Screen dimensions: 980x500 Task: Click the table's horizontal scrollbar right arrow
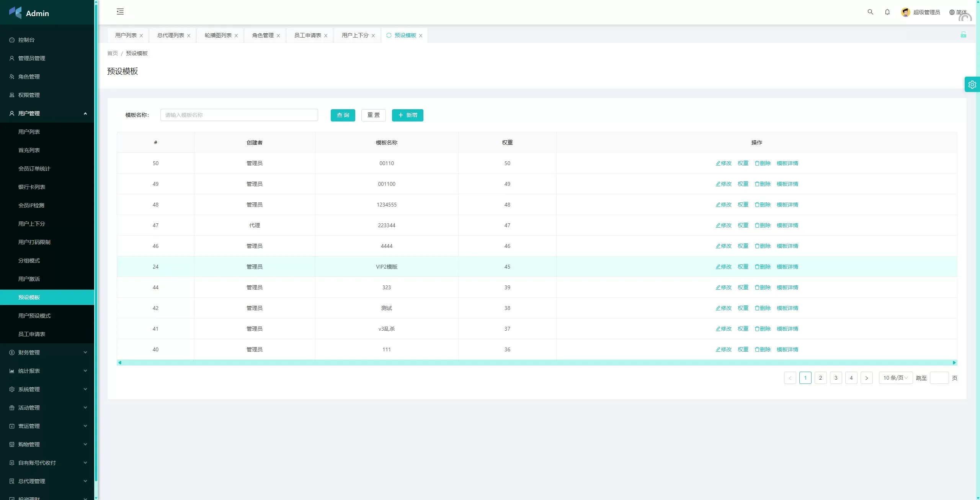[x=954, y=362]
